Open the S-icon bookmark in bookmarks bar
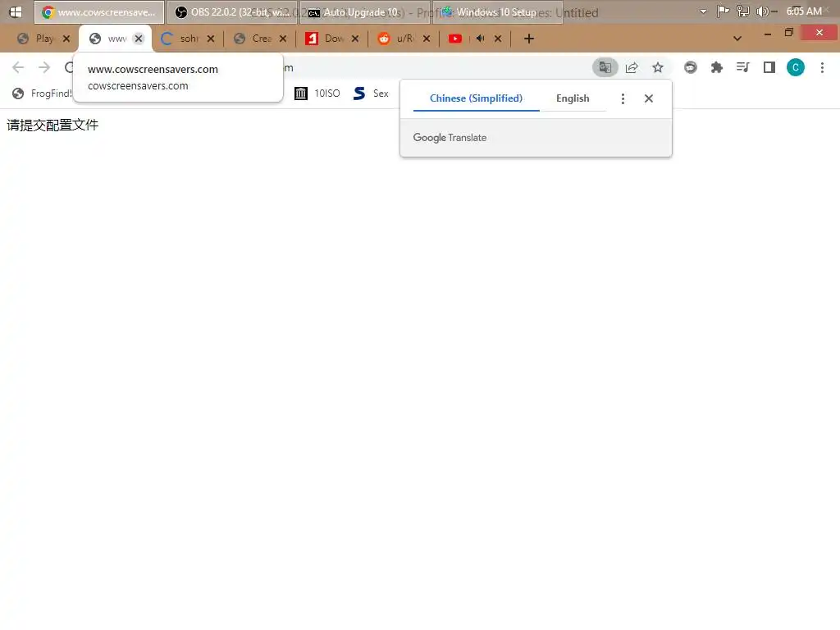This screenshot has width=840, height=630. [x=371, y=94]
